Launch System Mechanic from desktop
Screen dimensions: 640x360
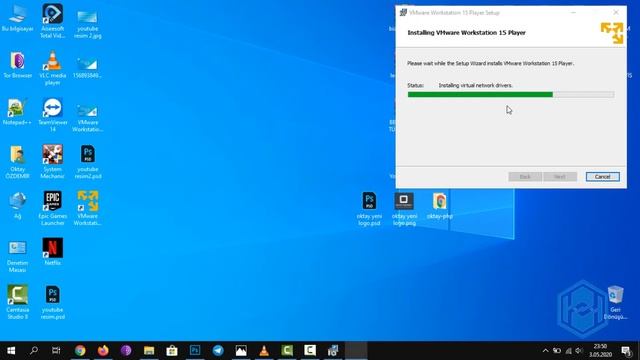click(x=52, y=161)
